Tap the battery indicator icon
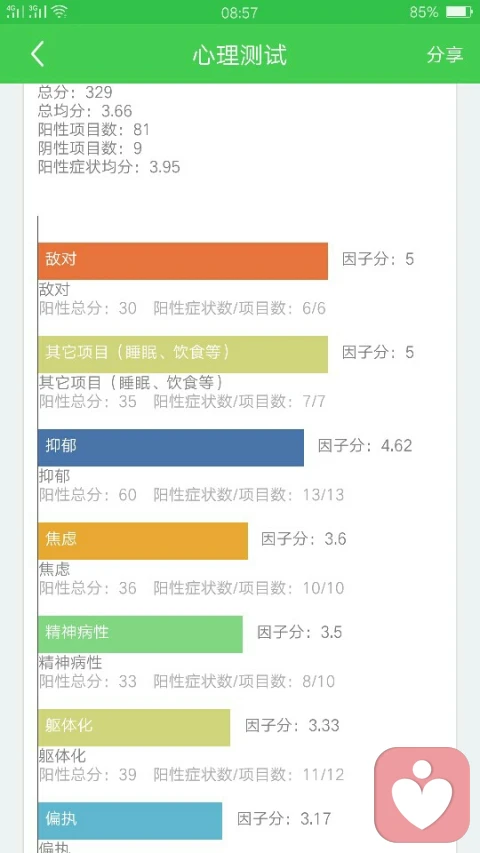The image size is (480, 853). [459, 12]
